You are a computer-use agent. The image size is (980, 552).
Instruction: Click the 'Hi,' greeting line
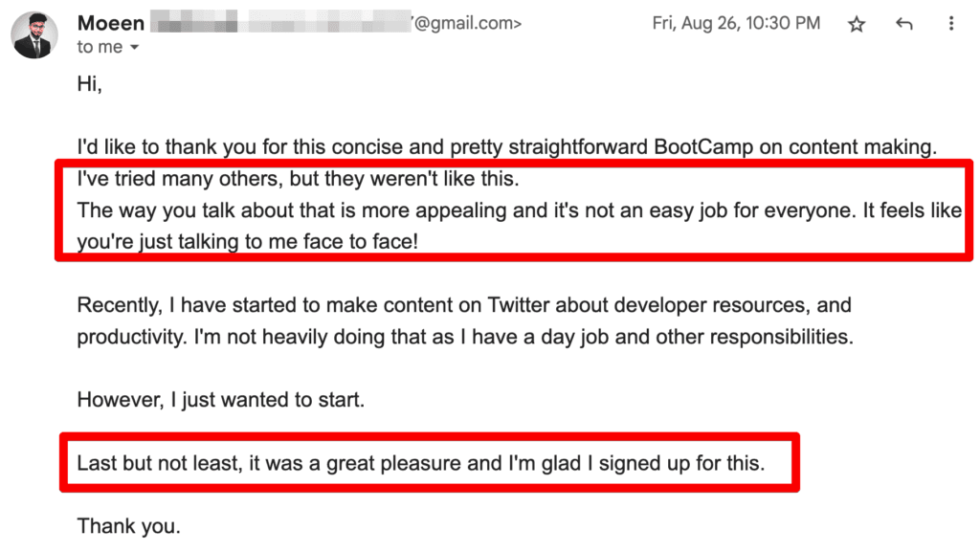[89, 83]
